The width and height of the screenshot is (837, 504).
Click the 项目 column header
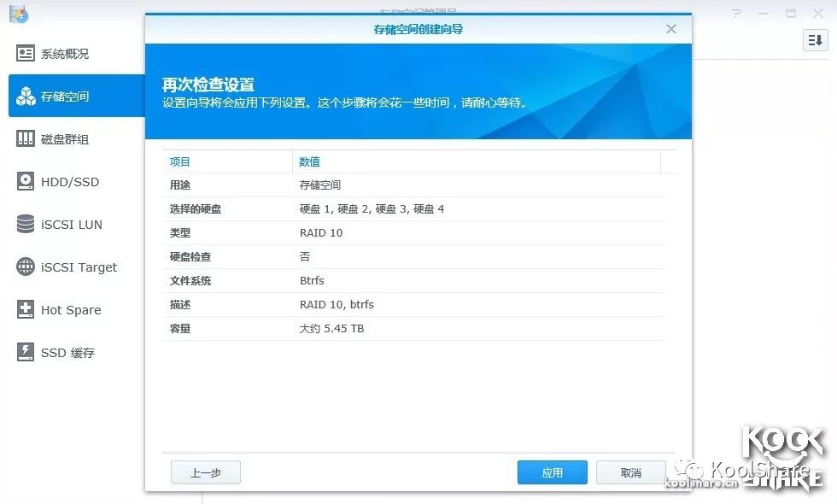pos(227,161)
